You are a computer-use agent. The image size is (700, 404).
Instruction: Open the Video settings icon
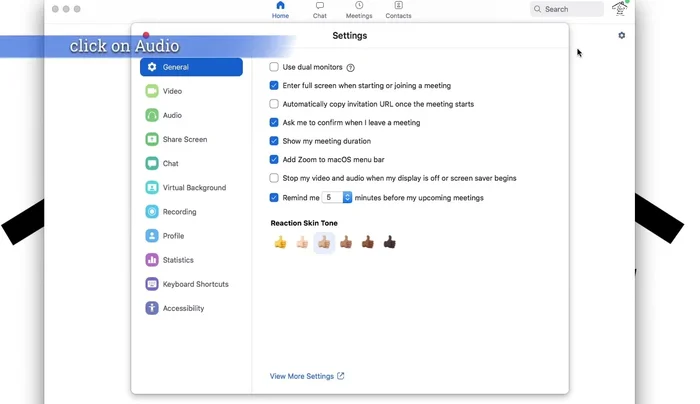[152, 91]
